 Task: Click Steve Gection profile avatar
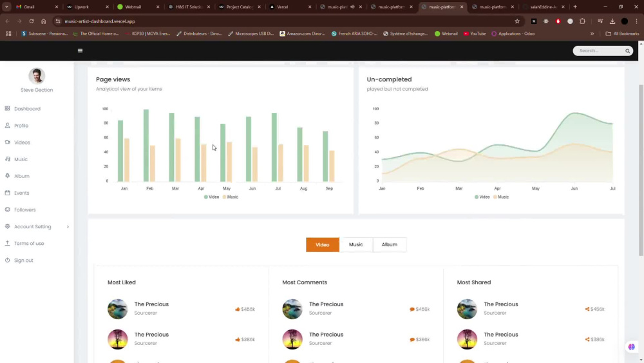(x=37, y=75)
